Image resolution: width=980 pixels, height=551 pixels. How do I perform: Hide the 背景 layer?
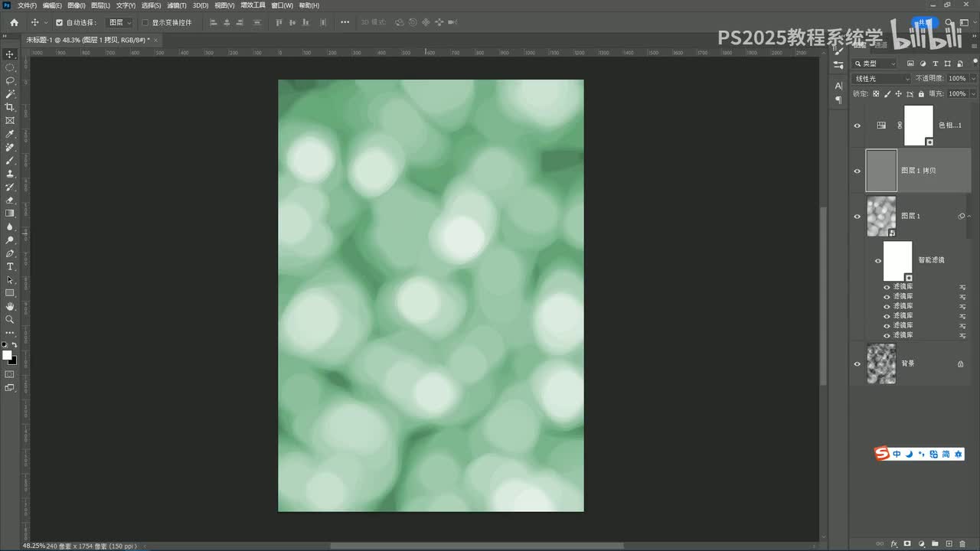point(857,364)
